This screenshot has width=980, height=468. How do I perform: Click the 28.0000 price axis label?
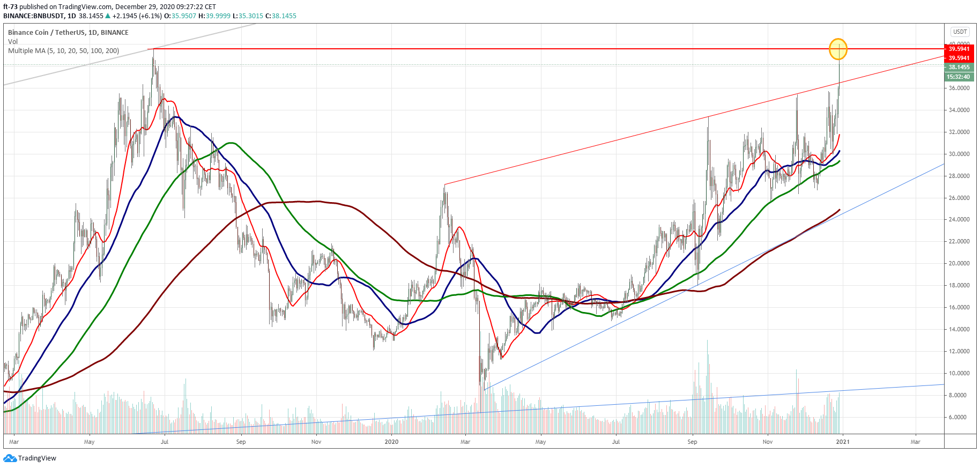pyautogui.click(x=959, y=176)
